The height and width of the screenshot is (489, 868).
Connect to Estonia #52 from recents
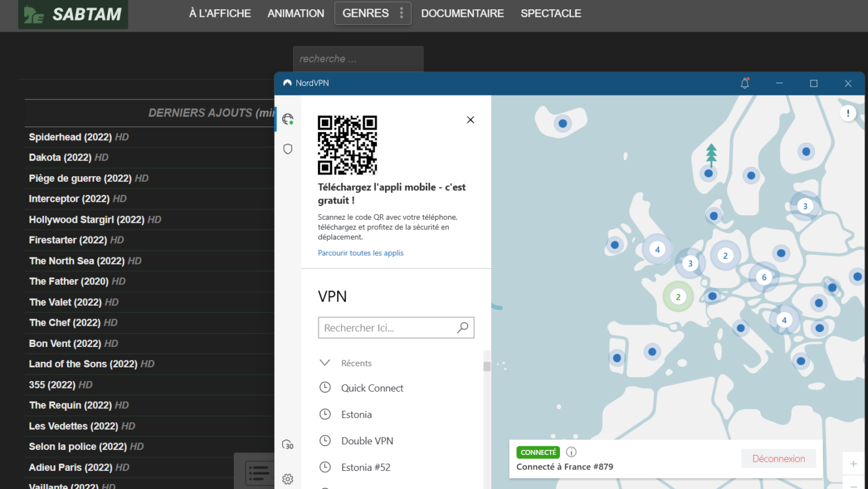[366, 467]
